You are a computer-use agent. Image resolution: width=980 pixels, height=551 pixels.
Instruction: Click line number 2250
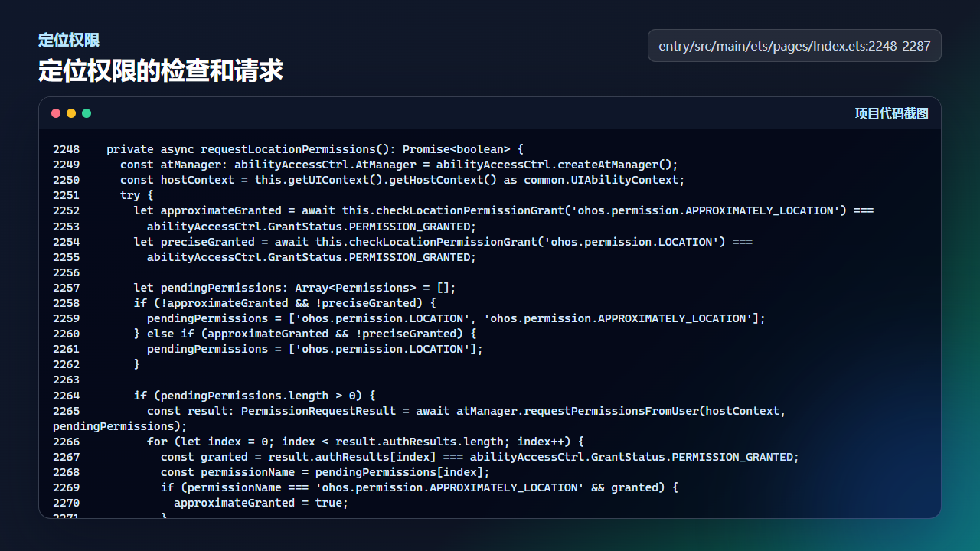click(66, 180)
